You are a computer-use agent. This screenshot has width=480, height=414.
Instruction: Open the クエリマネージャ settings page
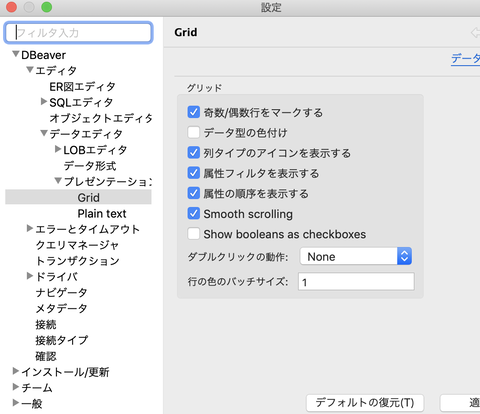pos(77,245)
